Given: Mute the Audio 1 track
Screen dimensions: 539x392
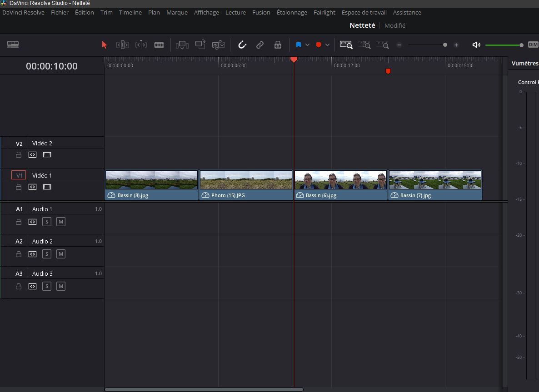Looking at the screenshot, I should click(61, 222).
